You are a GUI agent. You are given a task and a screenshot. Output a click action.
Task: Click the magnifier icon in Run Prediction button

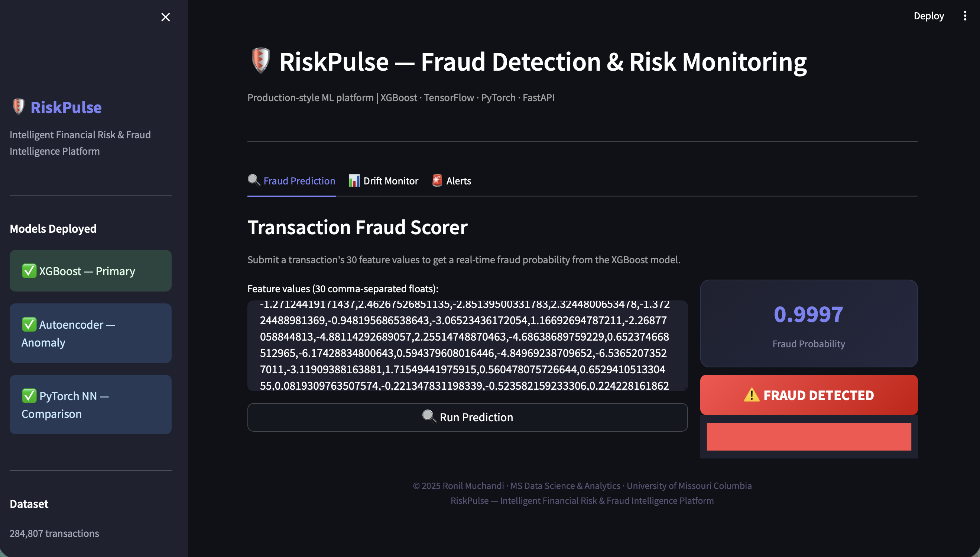point(429,416)
